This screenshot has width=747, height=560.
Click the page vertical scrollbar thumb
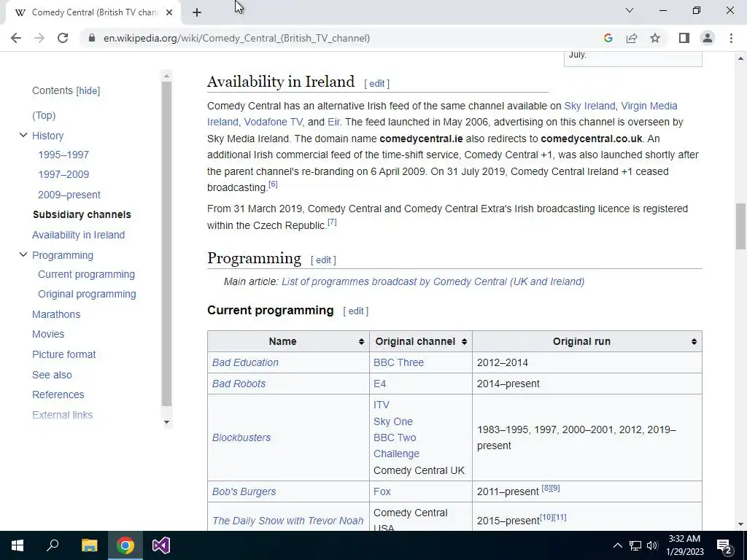pyautogui.click(x=740, y=226)
